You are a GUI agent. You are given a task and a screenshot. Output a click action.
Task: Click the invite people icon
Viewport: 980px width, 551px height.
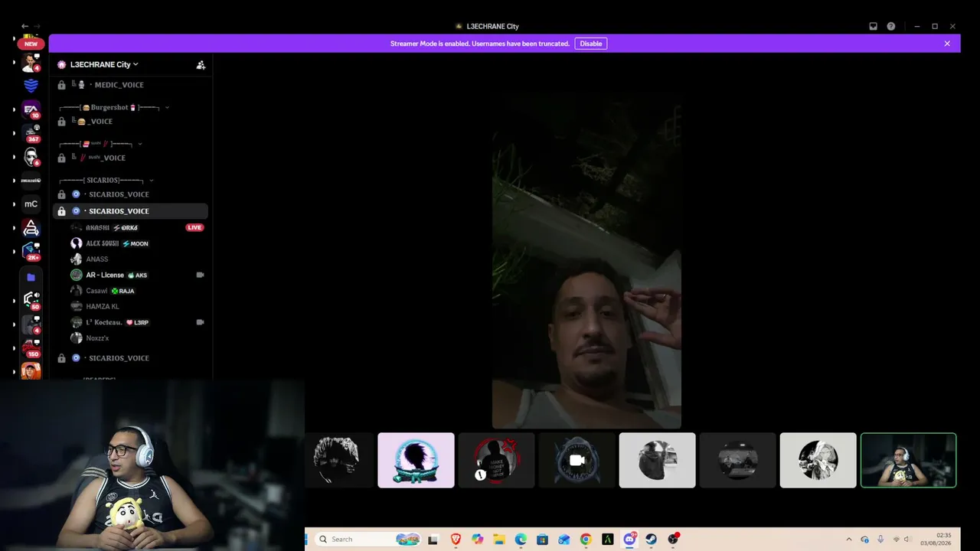[201, 65]
